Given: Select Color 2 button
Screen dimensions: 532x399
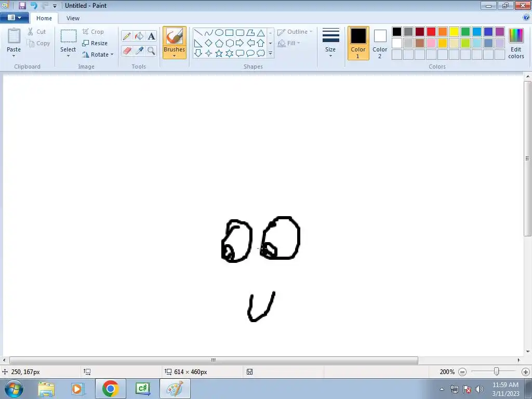Looking at the screenshot, I should click(380, 43).
